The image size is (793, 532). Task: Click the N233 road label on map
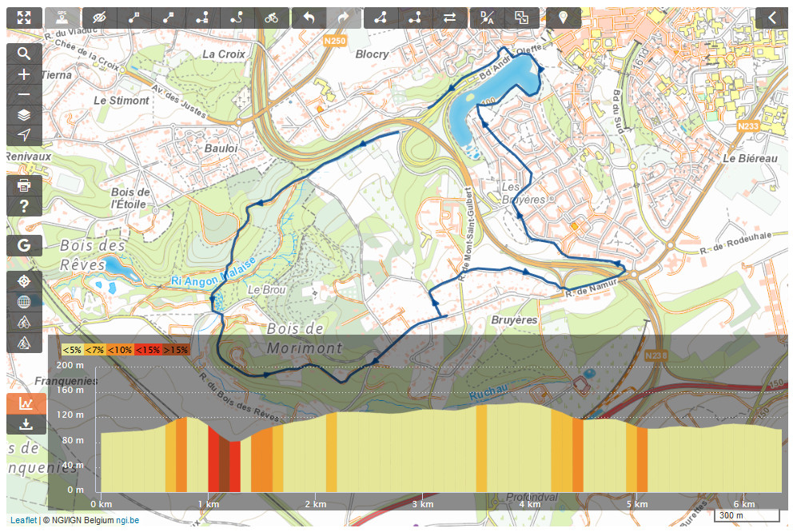pos(748,125)
